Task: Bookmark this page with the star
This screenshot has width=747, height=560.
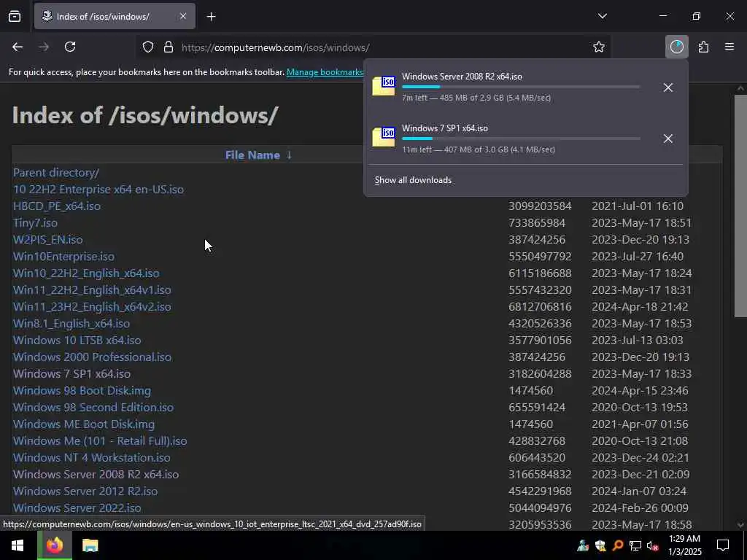Action: tap(599, 47)
